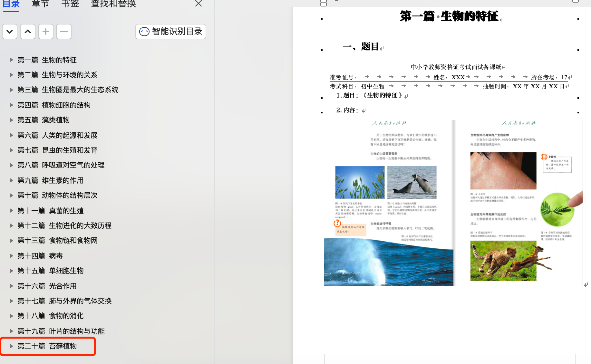Screen dimensions: 591x364
Task: Navigate to 第十六篇 光合作用
Action: 47,286
